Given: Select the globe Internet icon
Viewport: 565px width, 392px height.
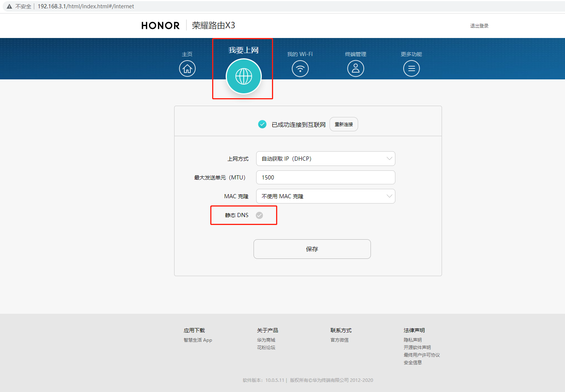Looking at the screenshot, I should click(244, 76).
